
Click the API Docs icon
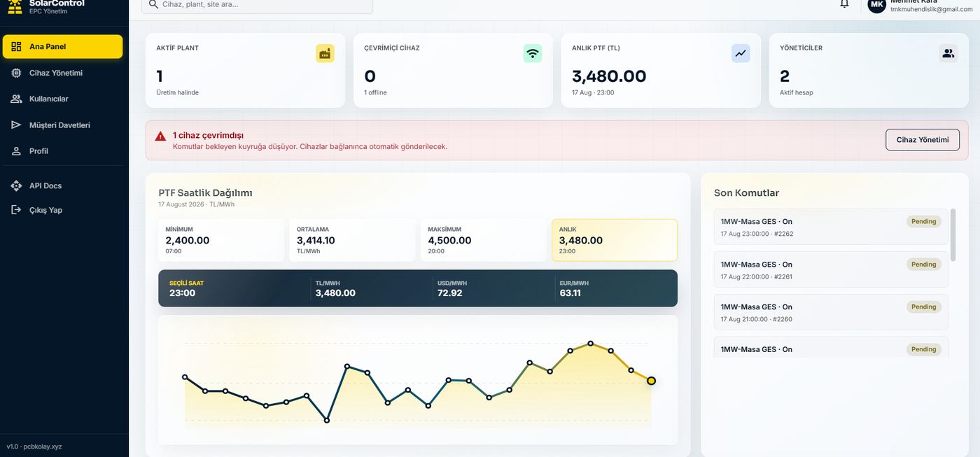pyautogui.click(x=16, y=185)
